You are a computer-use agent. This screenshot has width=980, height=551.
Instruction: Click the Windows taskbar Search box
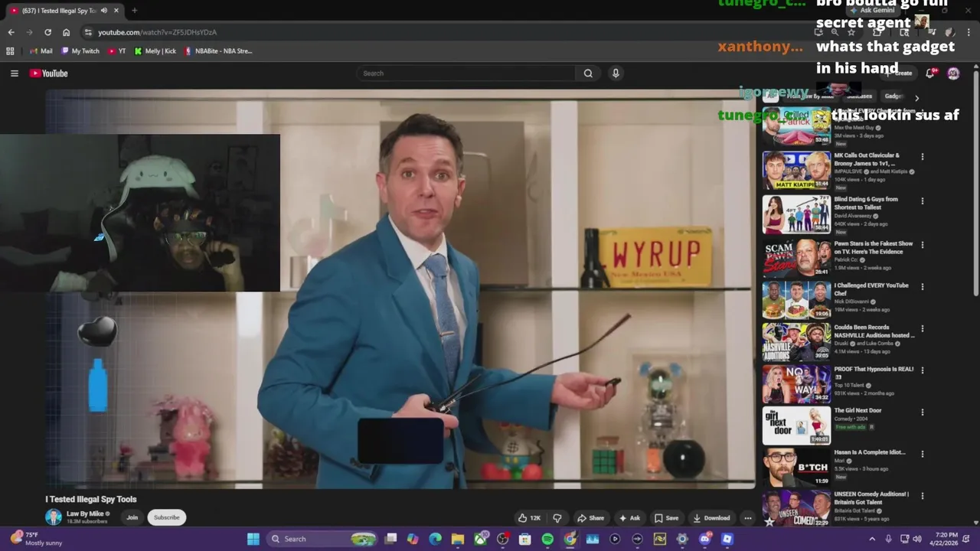(x=322, y=539)
